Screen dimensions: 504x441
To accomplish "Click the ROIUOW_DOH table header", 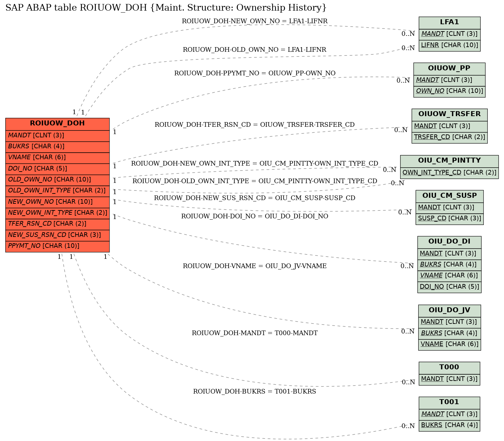I will pos(57,124).
